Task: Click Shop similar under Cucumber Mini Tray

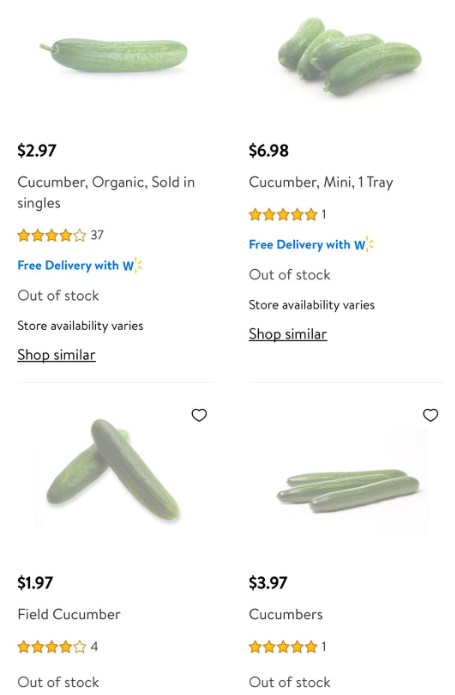Action: (x=288, y=334)
